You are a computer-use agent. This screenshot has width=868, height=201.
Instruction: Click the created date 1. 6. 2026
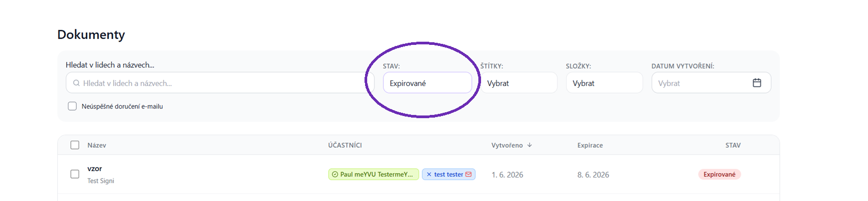point(507,175)
